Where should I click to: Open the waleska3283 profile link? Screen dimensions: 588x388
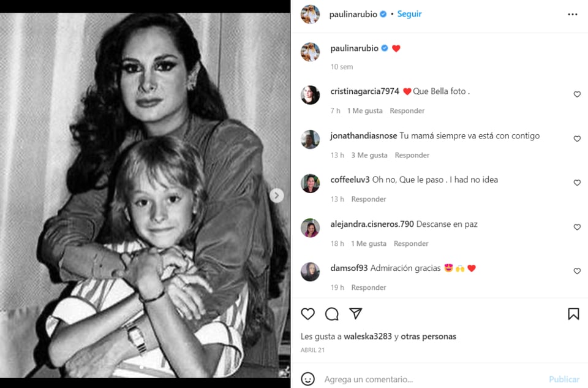367,337
